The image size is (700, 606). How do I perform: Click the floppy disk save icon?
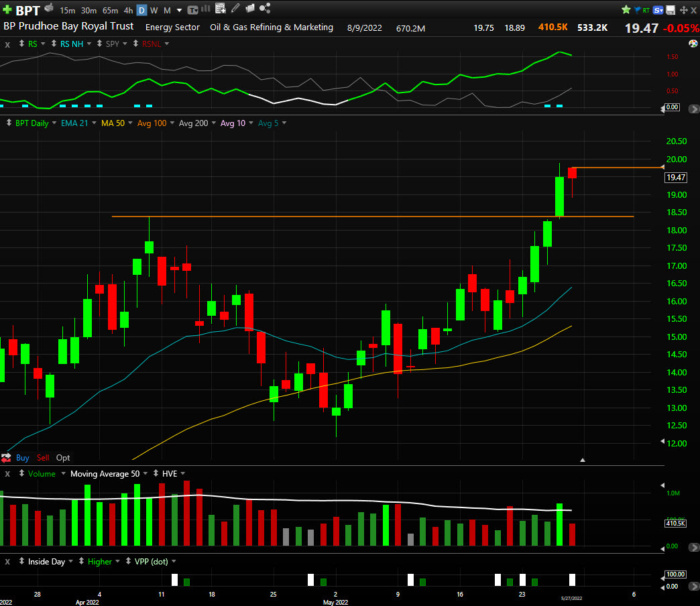click(670, 10)
